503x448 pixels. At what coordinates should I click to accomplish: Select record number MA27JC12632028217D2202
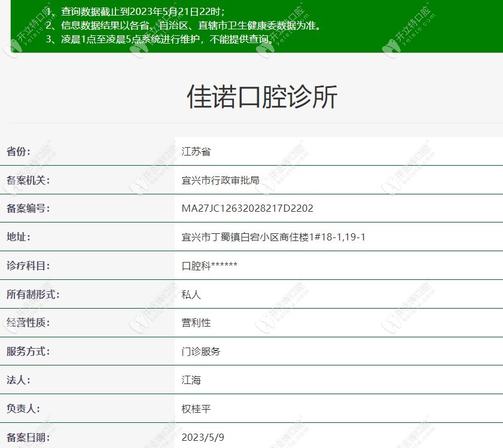248,208
